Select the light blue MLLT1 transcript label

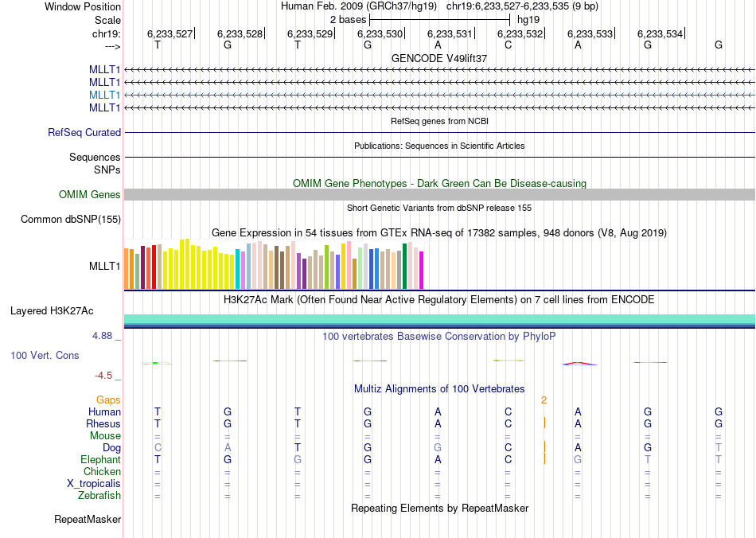pyautogui.click(x=104, y=95)
